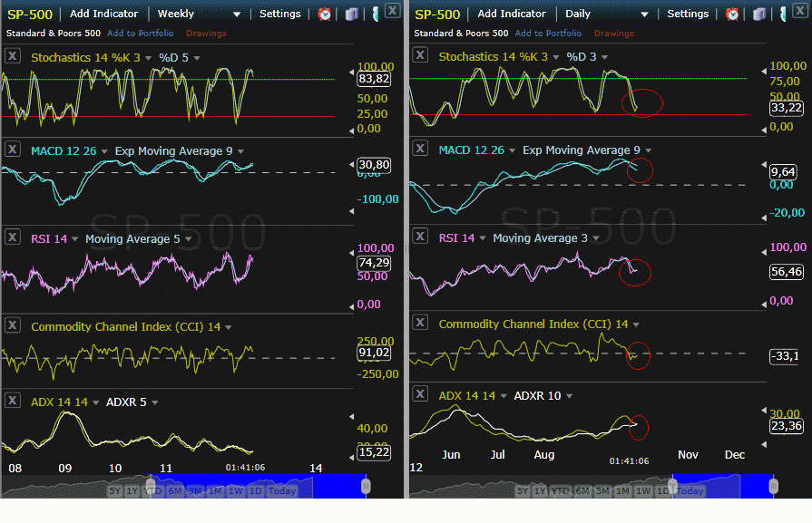Viewport: 812px width, 523px height.
Task: Click the database stack icon in Daily panel
Action: pos(759,14)
